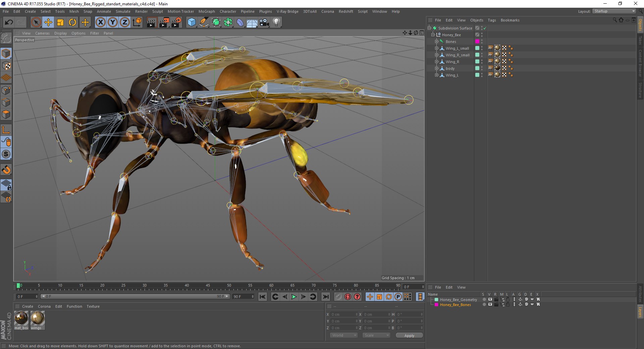Open the Scale mode dropdown
The width and height of the screenshot is (644, 349).
(376, 335)
